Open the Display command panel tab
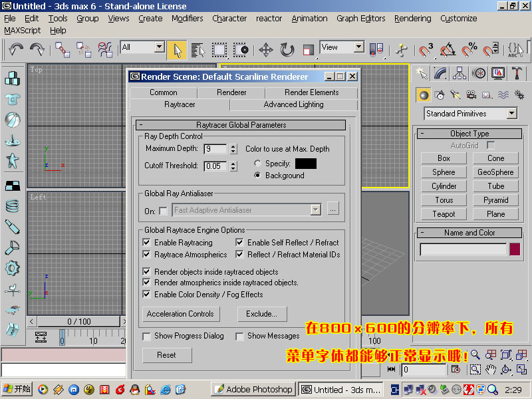This screenshot has width=532, height=399. point(498,73)
